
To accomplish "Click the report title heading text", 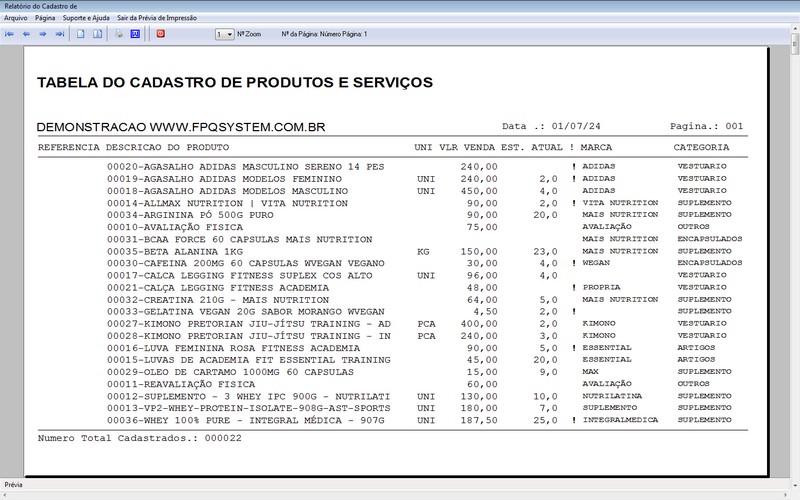I will (235, 82).
